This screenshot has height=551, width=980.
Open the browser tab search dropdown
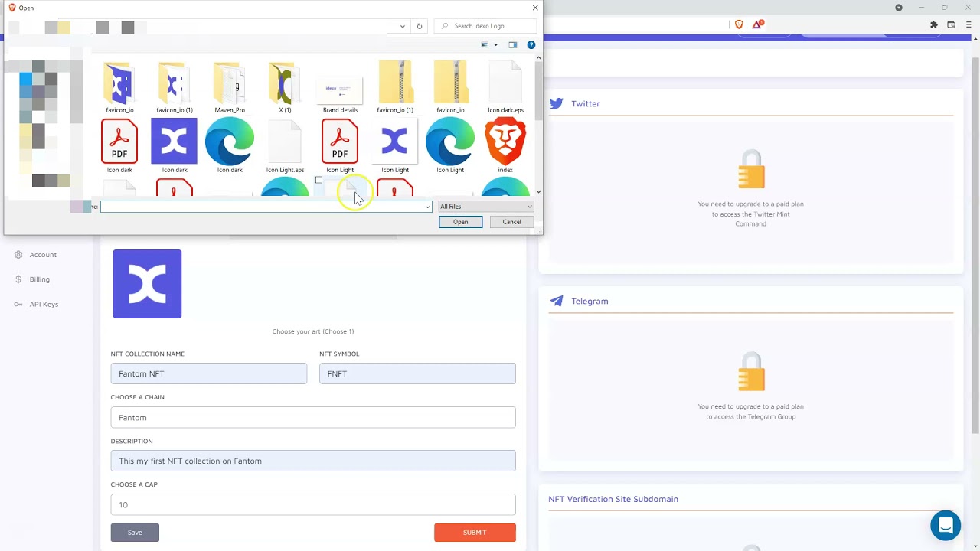click(899, 8)
